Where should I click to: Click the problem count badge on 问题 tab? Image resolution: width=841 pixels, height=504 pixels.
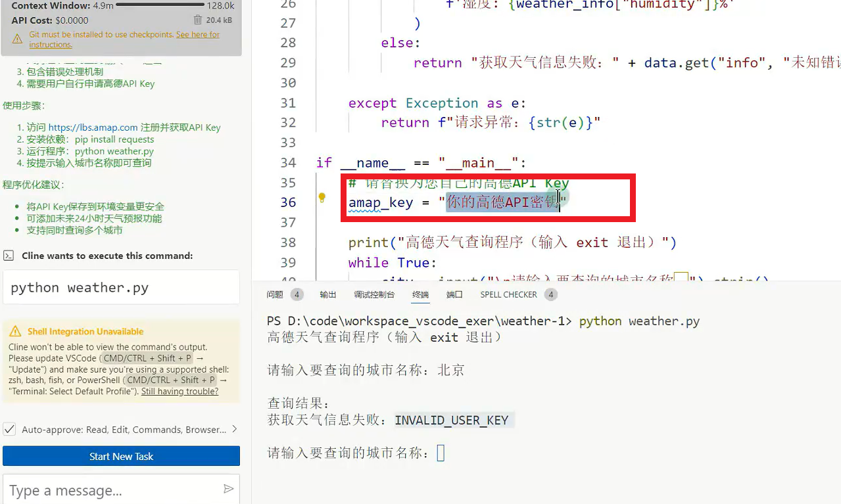(x=297, y=294)
